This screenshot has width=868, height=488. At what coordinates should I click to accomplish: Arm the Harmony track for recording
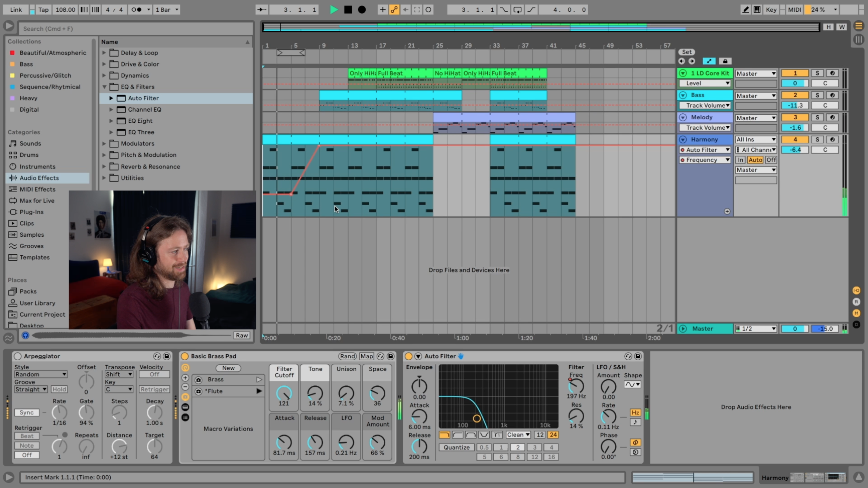click(x=832, y=139)
